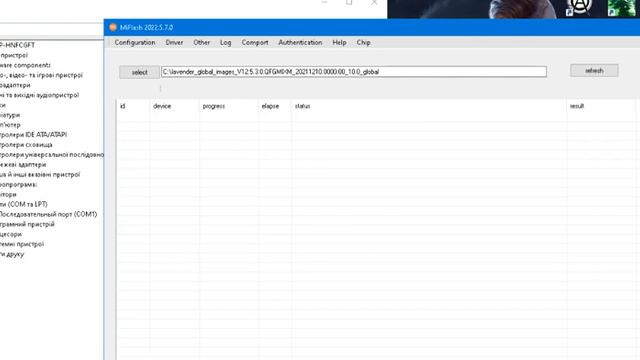Click the refresh button

(x=594, y=71)
